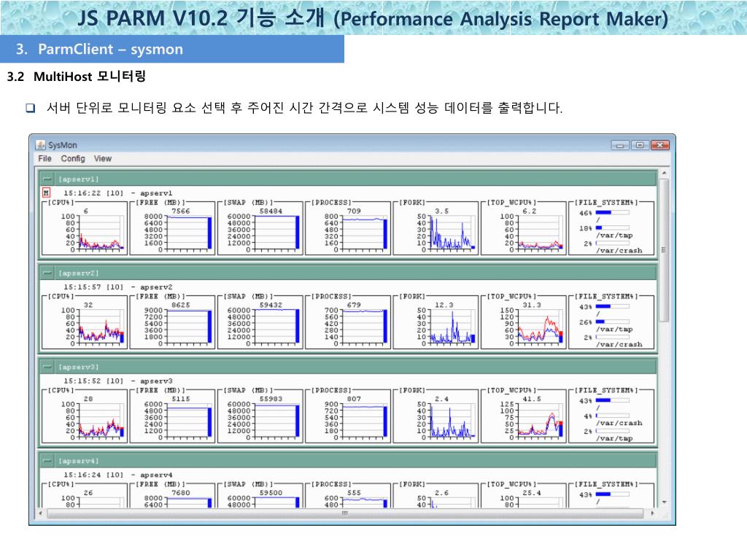Click the apserv4 SWAP value 59500

point(271,492)
